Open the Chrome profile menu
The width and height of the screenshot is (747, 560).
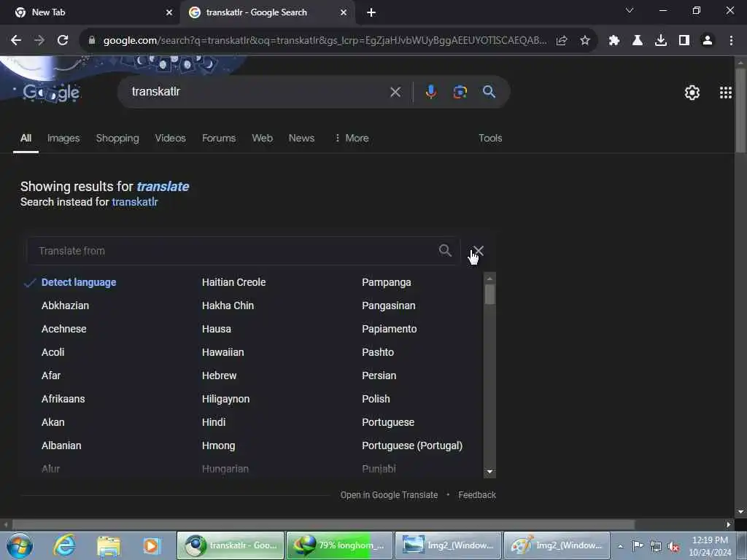(x=708, y=41)
